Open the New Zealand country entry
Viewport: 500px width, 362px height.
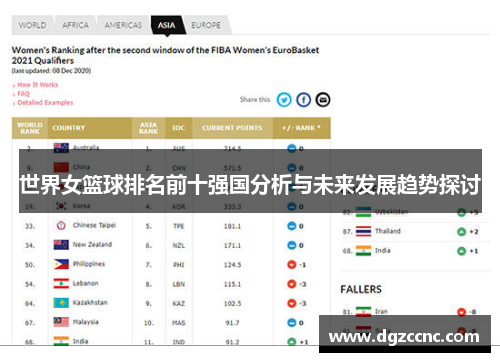pyautogui.click(x=92, y=245)
